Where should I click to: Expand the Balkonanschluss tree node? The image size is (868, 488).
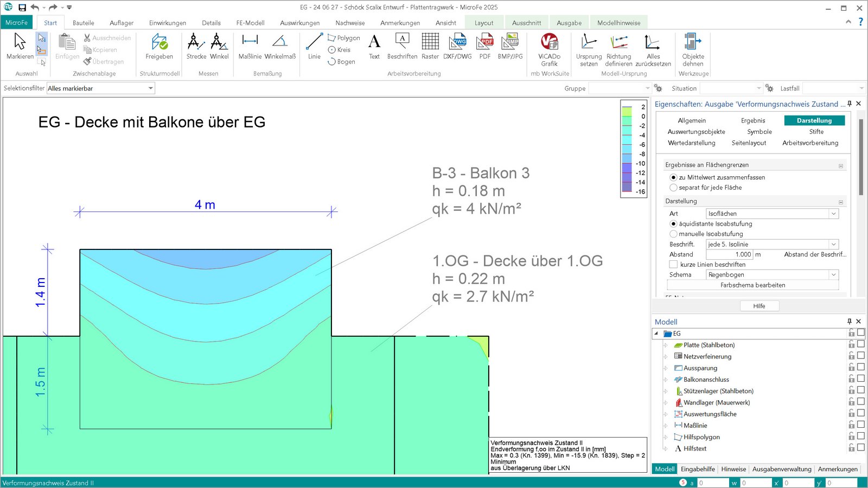pyautogui.click(x=666, y=380)
